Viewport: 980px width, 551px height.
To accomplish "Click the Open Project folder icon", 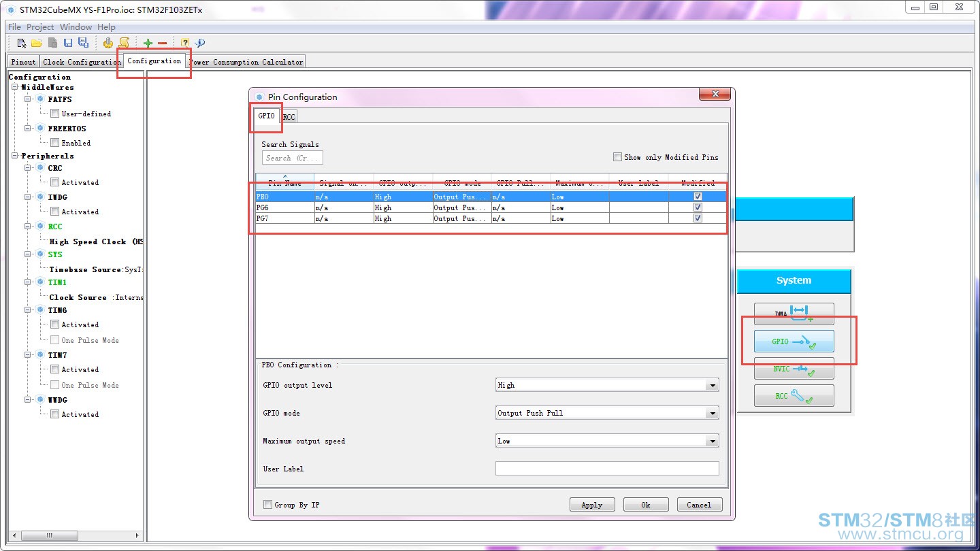I will [37, 43].
